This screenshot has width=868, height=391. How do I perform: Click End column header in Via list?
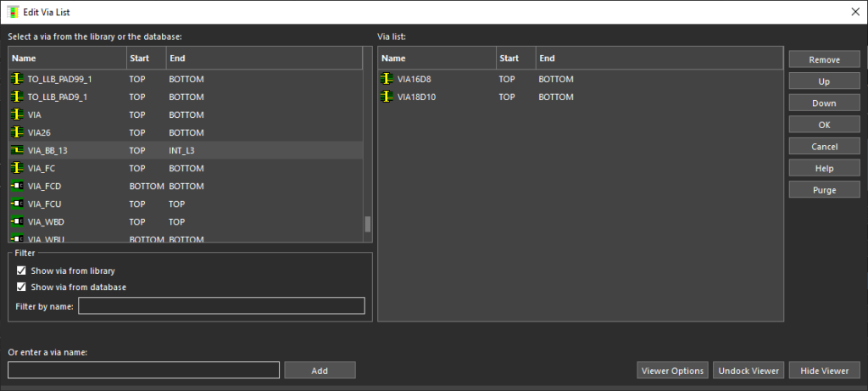pos(658,59)
